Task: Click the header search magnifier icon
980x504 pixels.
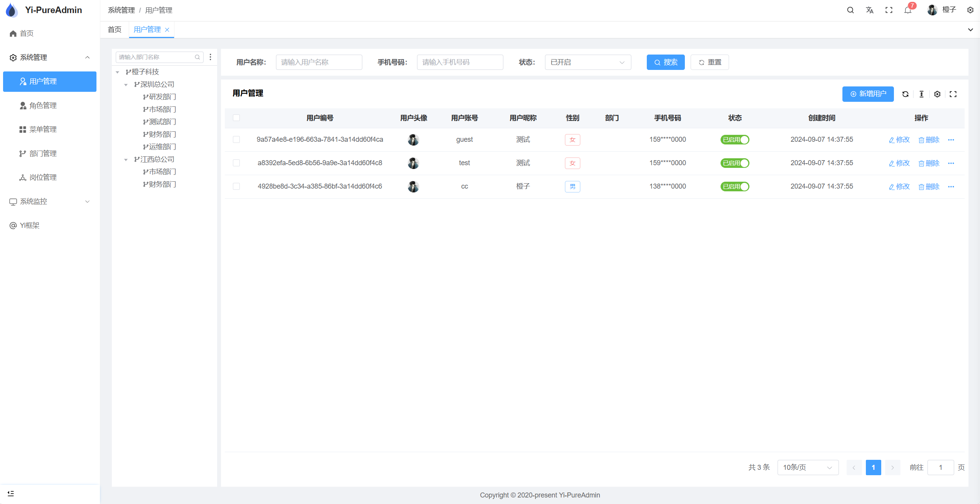Action: [x=850, y=10]
